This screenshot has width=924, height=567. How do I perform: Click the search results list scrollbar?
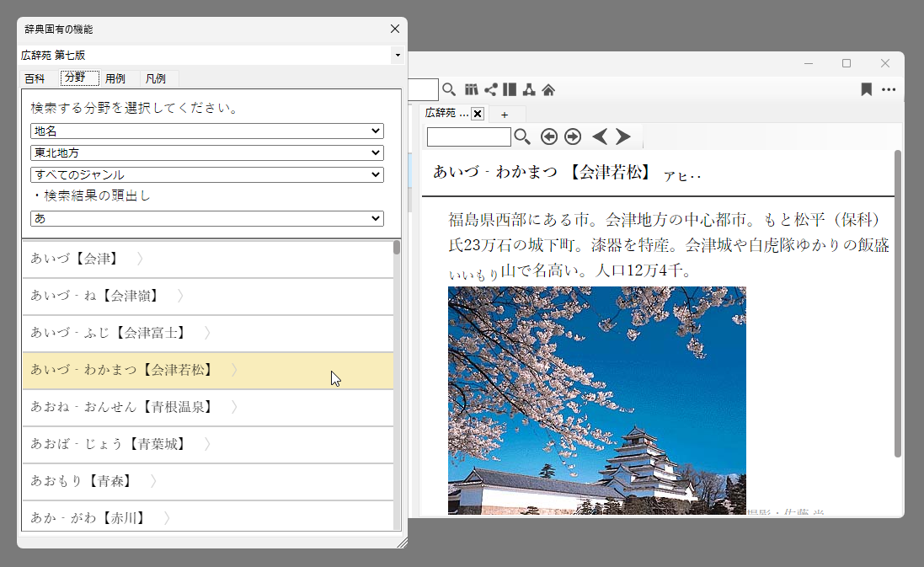397,379
